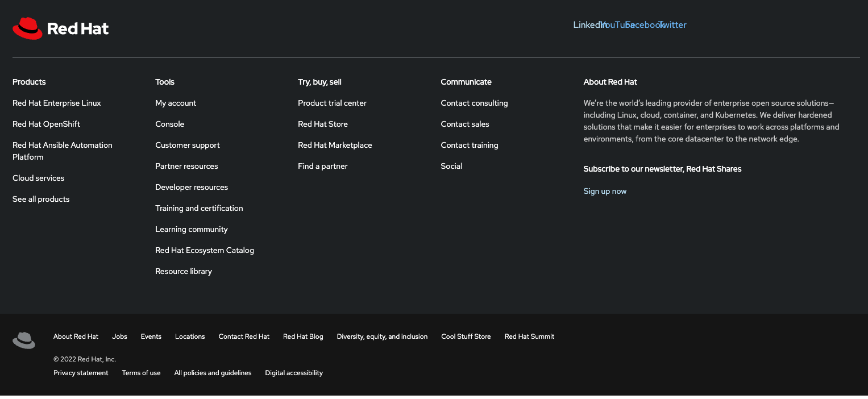Visit Red Hat Marketplace
Image resolution: width=868 pixels, height=399 pixels.
(x=335, y=145)
